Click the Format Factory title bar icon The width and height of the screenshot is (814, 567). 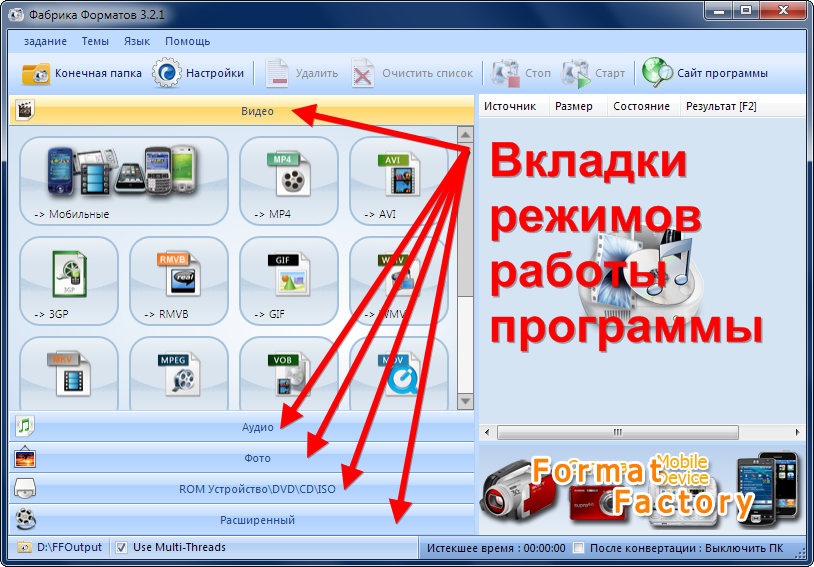tap(16, 15)
